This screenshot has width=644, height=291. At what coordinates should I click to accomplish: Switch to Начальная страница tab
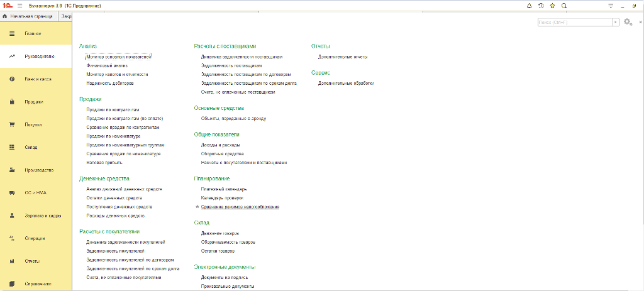[x=29, y=15]
